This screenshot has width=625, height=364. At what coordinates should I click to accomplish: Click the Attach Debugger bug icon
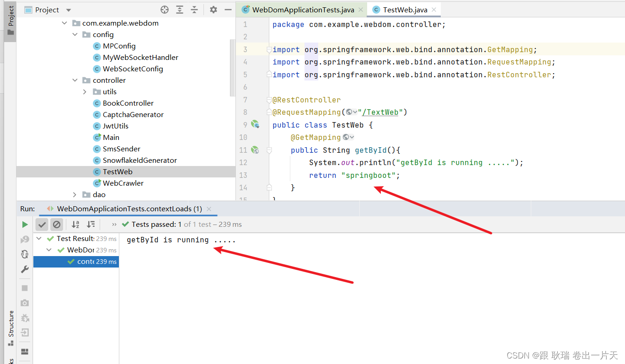point(25,318)
